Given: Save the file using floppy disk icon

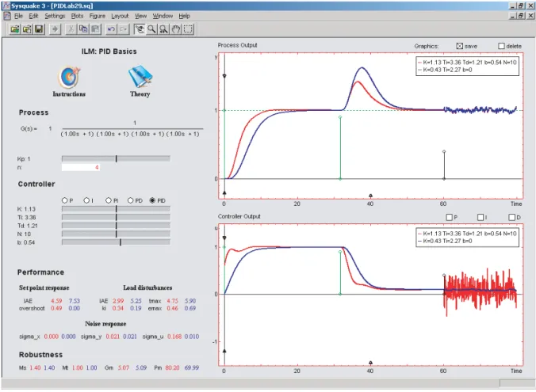Looking at the screenshot, I should 39,29.
